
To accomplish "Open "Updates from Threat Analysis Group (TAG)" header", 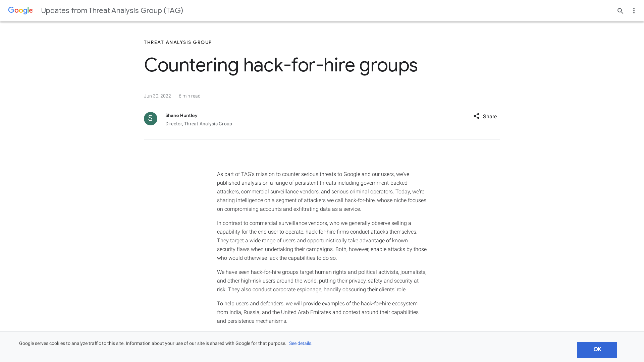I will 112,10.
